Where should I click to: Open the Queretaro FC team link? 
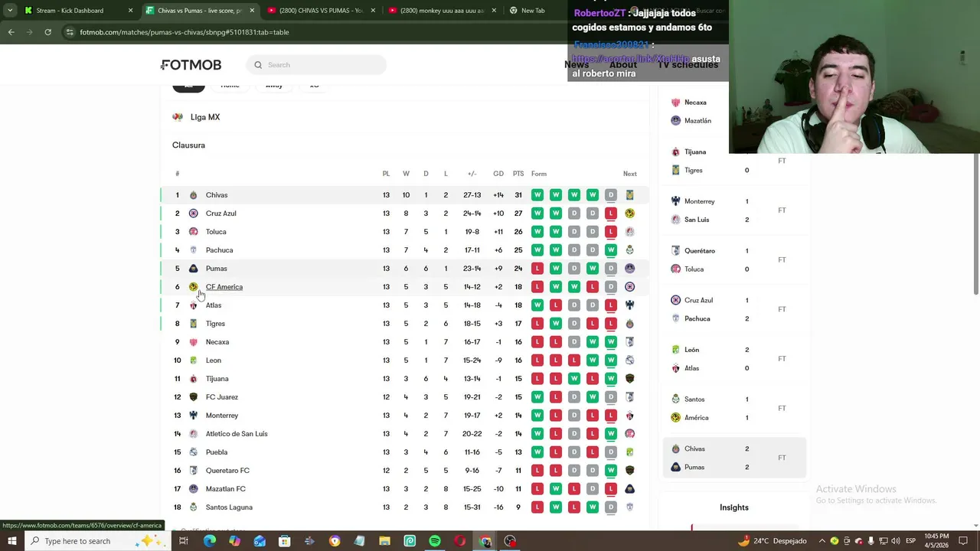[x=227, y=471]
